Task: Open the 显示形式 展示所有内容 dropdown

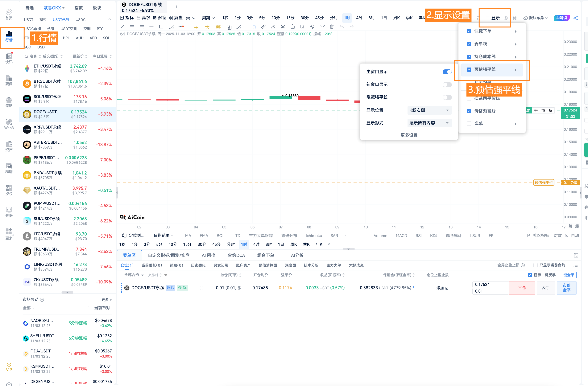Action: (x=429, y=123)
